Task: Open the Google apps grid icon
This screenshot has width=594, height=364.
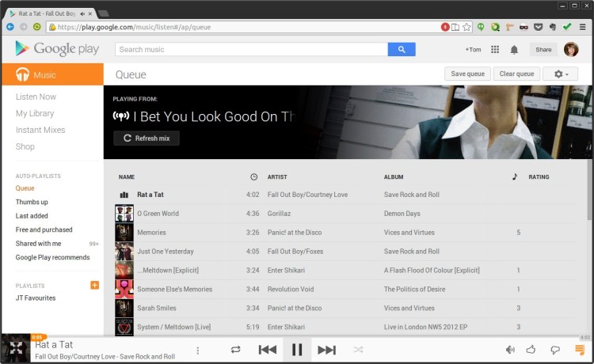Action: 495,50
